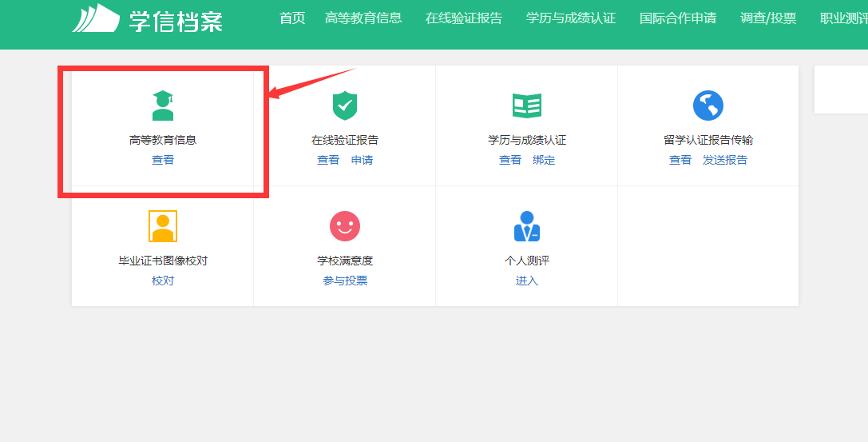The width and height of the screenshot is (868, 442).
Task: Open 首页 in the top navigation
Action: click(292, 18)
